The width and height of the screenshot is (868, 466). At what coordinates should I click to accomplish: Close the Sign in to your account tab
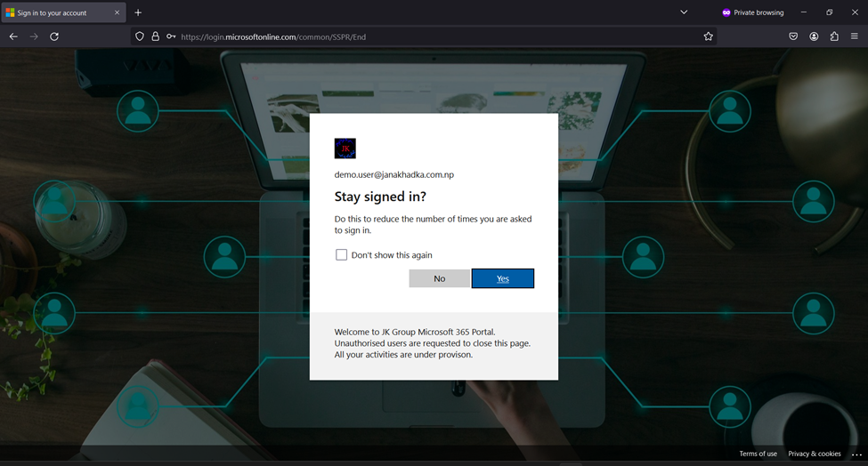click(x=117, y=12)
